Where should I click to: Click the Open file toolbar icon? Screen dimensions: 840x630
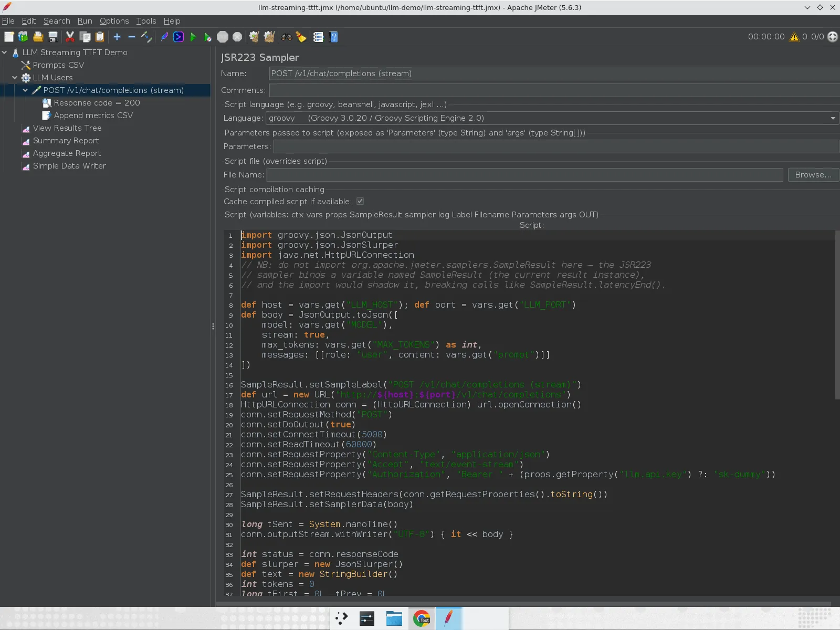pos(38,37)
